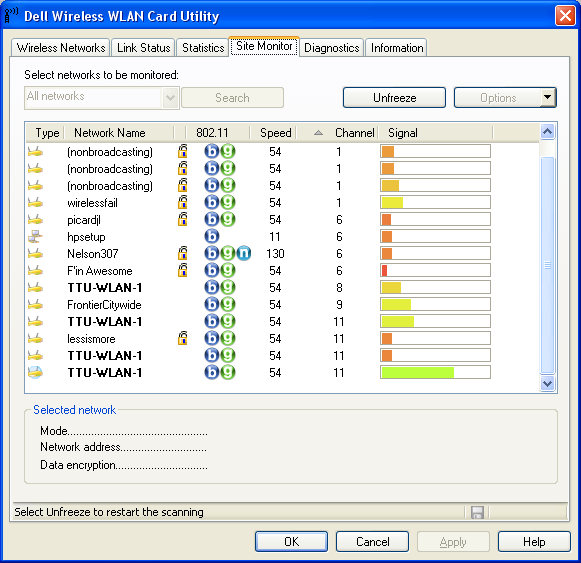The width and height of the screenshot is (581, 563).
Task: Click the 802.11b icon for picardjl
Action: point(212,219)
